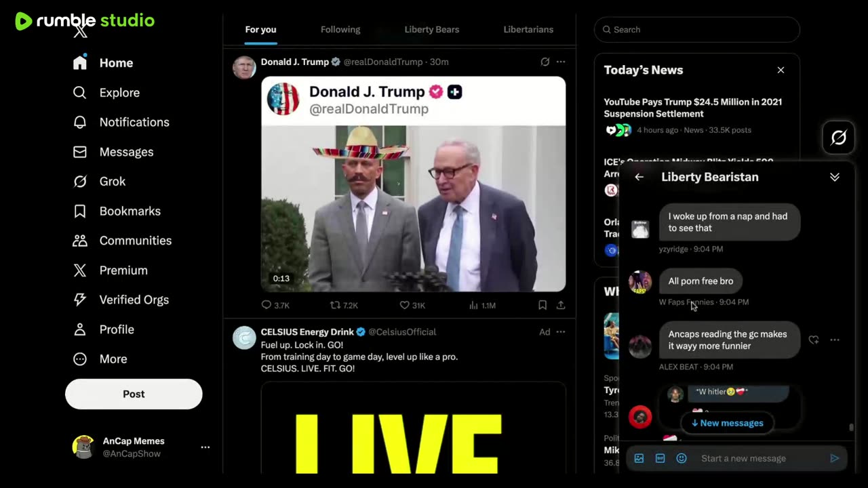The height and width of the screenshot is (488, 868).
Task: Open AnCap Memes account options menu
Action: [205, 447]
